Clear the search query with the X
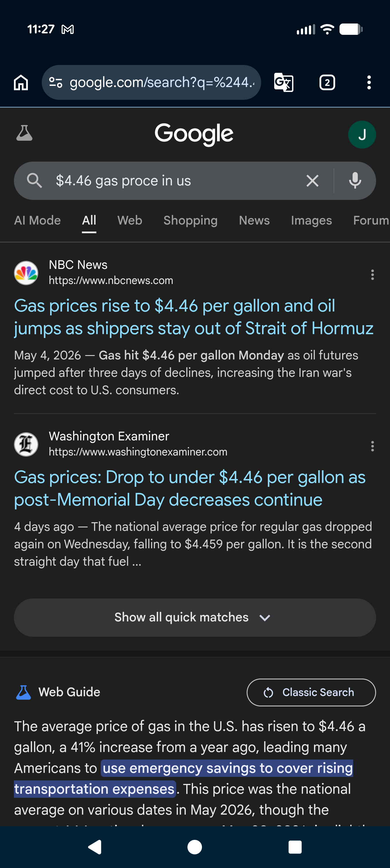 click(x=313, y=181)
